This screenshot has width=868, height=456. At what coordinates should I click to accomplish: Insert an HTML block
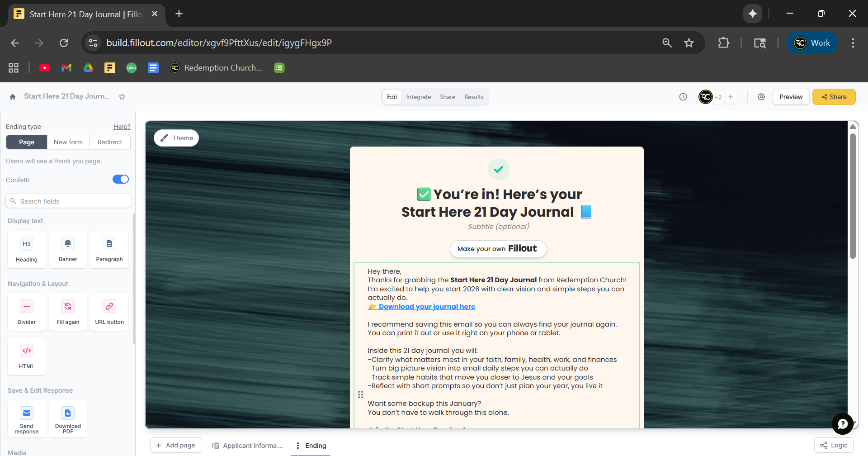27,356
